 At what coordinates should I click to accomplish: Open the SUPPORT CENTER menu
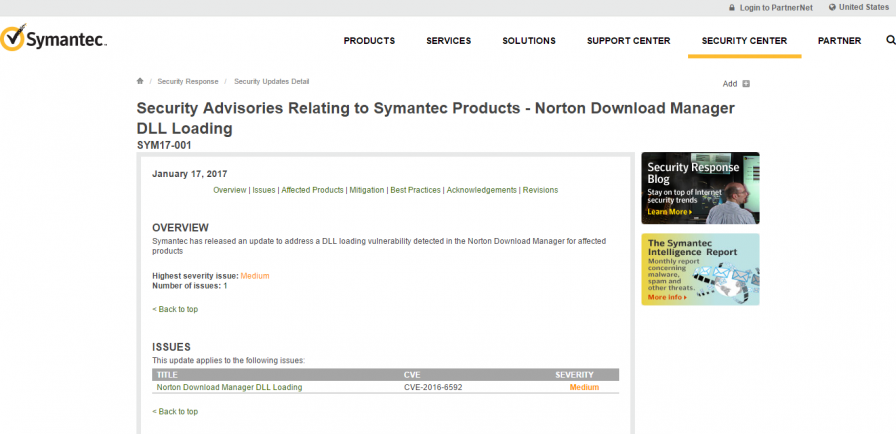coord(629,41)
